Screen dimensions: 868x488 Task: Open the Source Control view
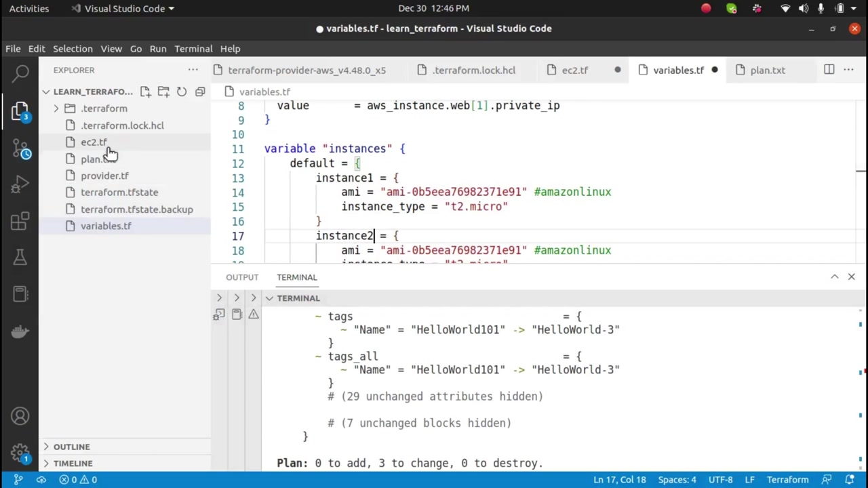click(x=20, y=148)
